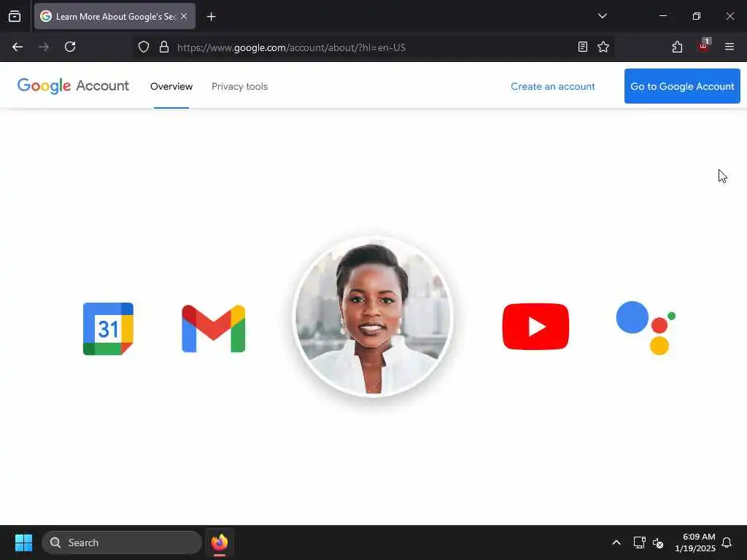The image size is (747, 560).
Task: Click Go to Google Account button
Action: pyautogui.click(x=682, y=86)
